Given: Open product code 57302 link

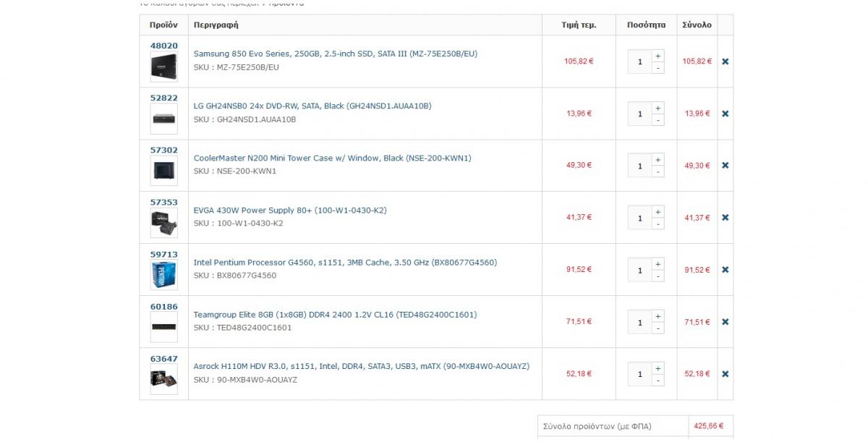Looking at the screenshot, I should coord(163,150).
